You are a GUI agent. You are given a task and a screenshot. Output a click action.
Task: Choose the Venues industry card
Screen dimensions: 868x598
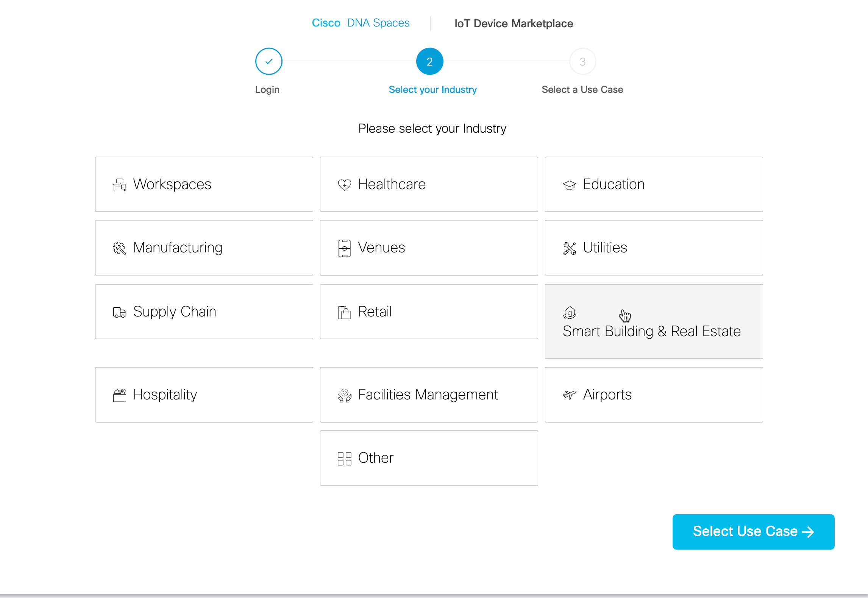(x=429, y=248)
